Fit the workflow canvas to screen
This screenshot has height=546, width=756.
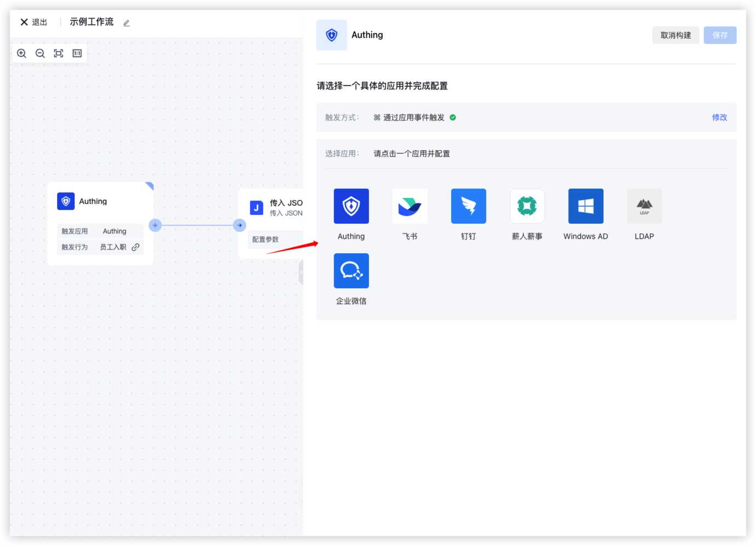point(59,53)
